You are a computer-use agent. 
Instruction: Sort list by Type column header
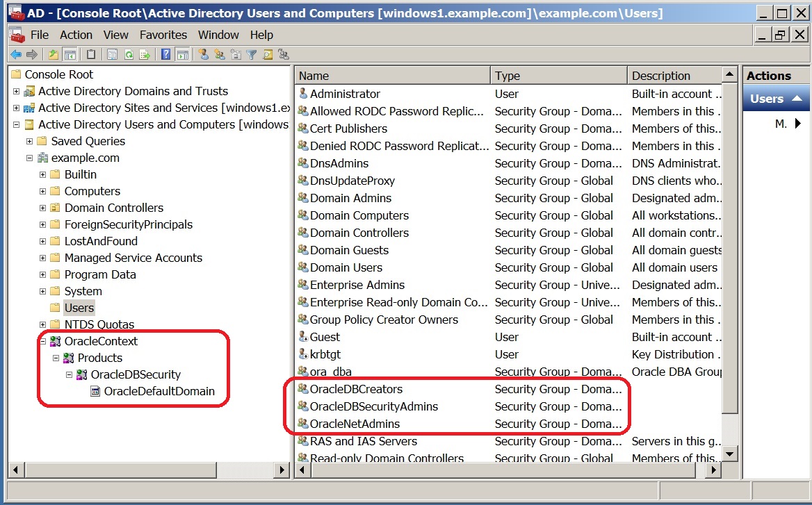(x=558, y=76)
